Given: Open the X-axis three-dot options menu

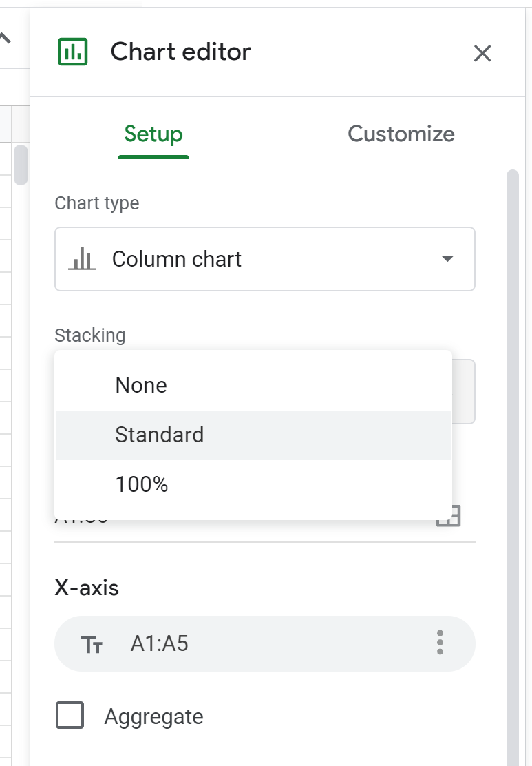Looking at the screenshot, I should (440, 643).
